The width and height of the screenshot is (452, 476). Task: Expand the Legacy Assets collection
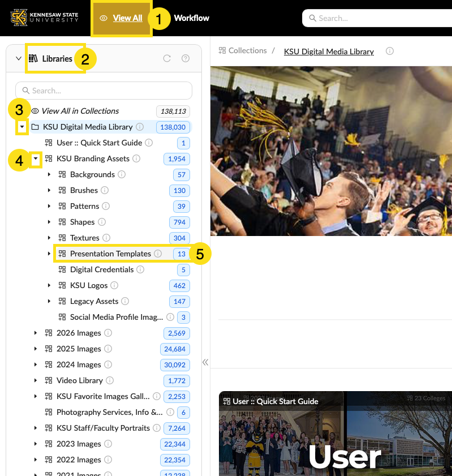(49, 301)
